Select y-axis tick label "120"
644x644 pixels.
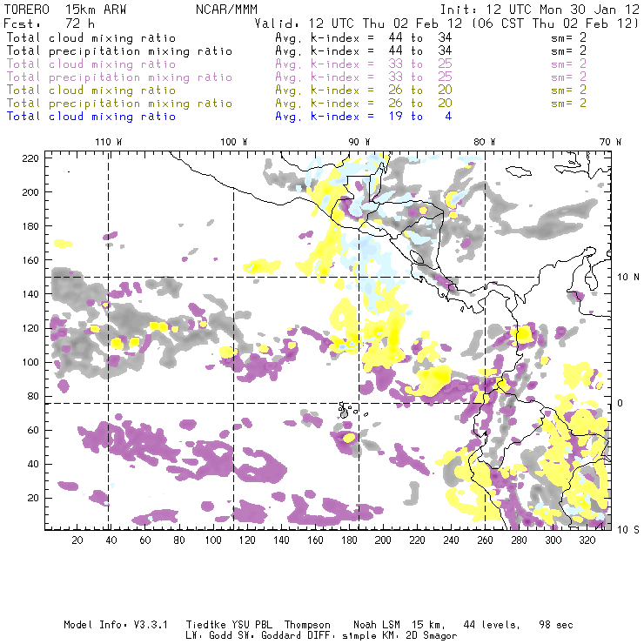coord(30,328)
